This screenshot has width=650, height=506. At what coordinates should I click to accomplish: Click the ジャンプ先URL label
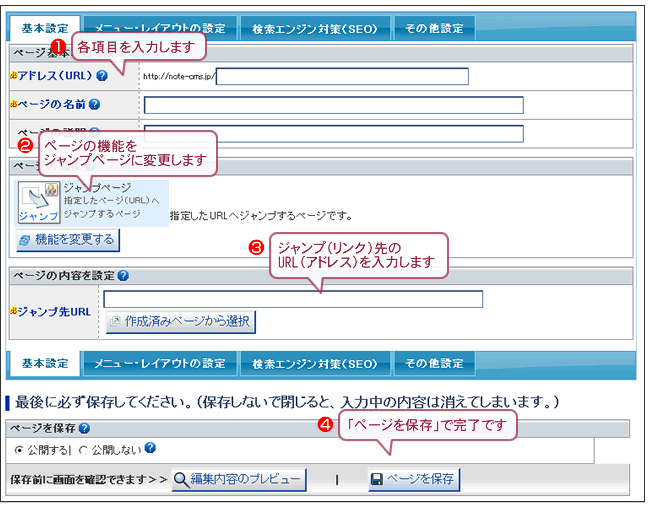click(54, 312)
